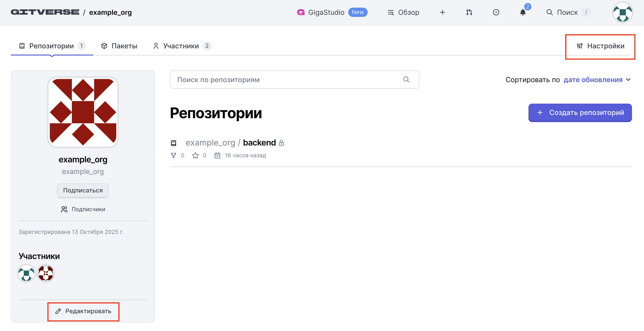
Task: Open the Настройки settings tab
Action: click(600, 46)
